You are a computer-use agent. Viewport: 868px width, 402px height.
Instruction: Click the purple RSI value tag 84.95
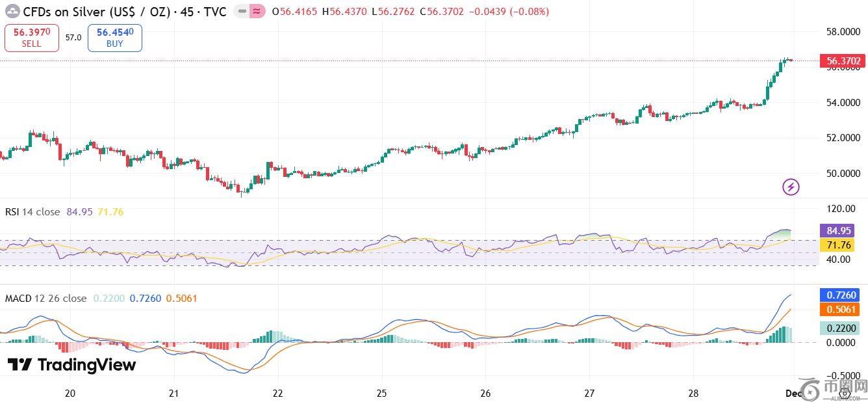pos(843,230)
